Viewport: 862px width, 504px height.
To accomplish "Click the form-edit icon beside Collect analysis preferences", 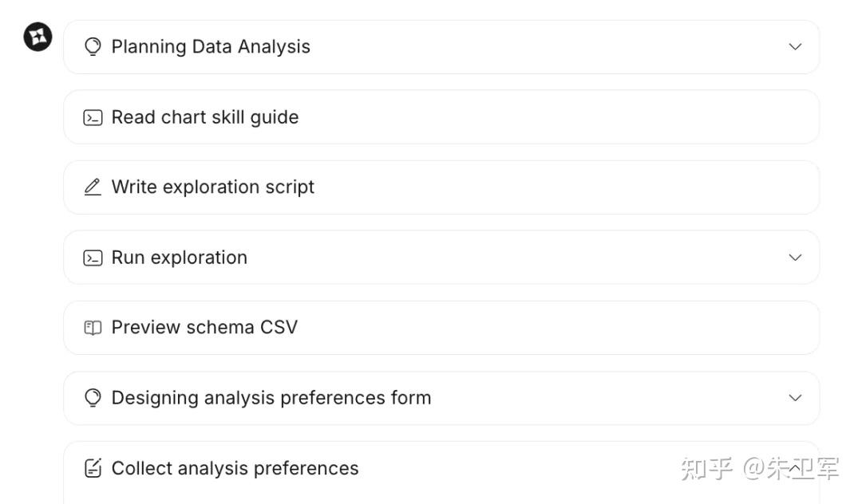I will [93, 468].
